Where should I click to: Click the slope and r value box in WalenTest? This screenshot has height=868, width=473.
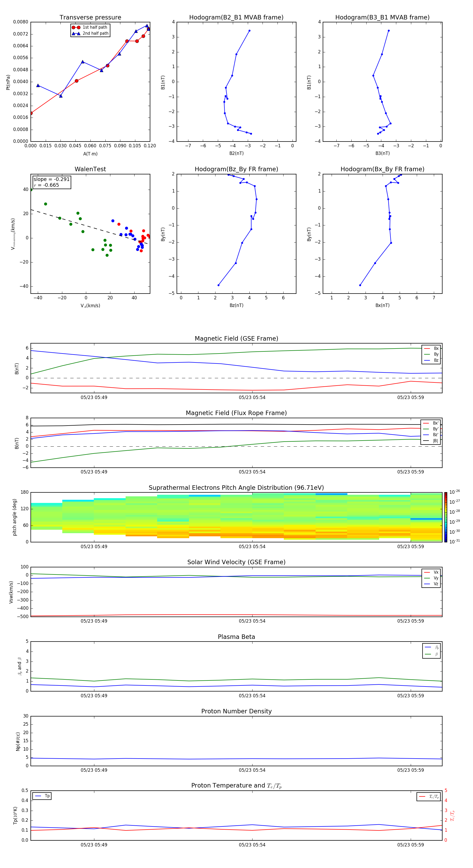52,182
